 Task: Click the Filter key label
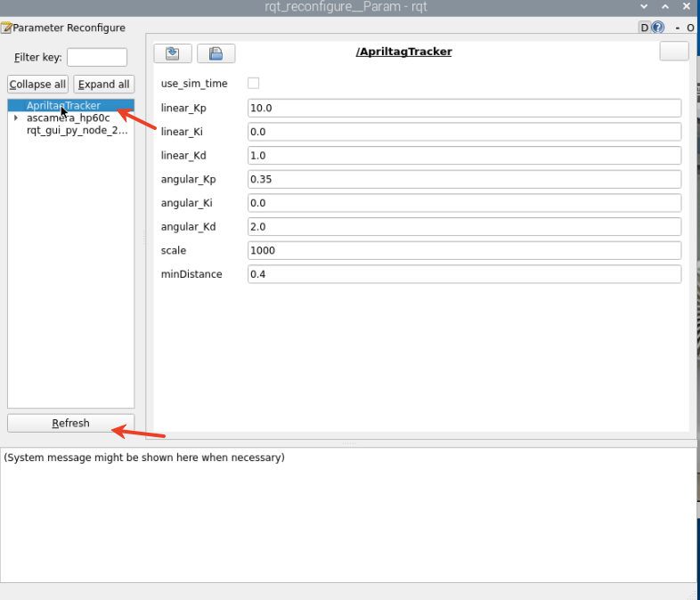pos(38,58)
